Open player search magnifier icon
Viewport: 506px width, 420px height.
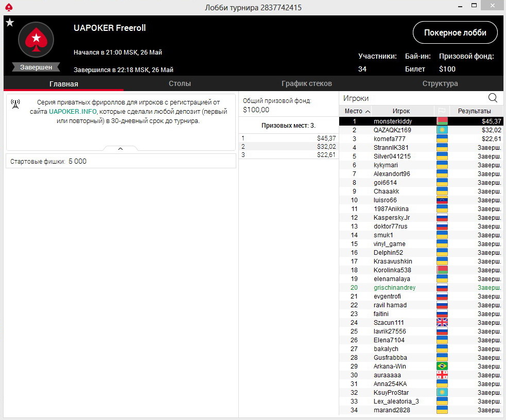493,98
